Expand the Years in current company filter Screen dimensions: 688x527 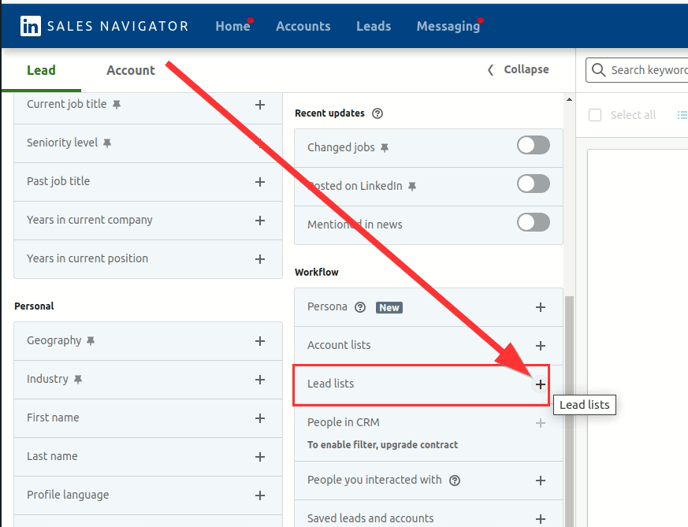pyautogui.click(x=260, y=220)
